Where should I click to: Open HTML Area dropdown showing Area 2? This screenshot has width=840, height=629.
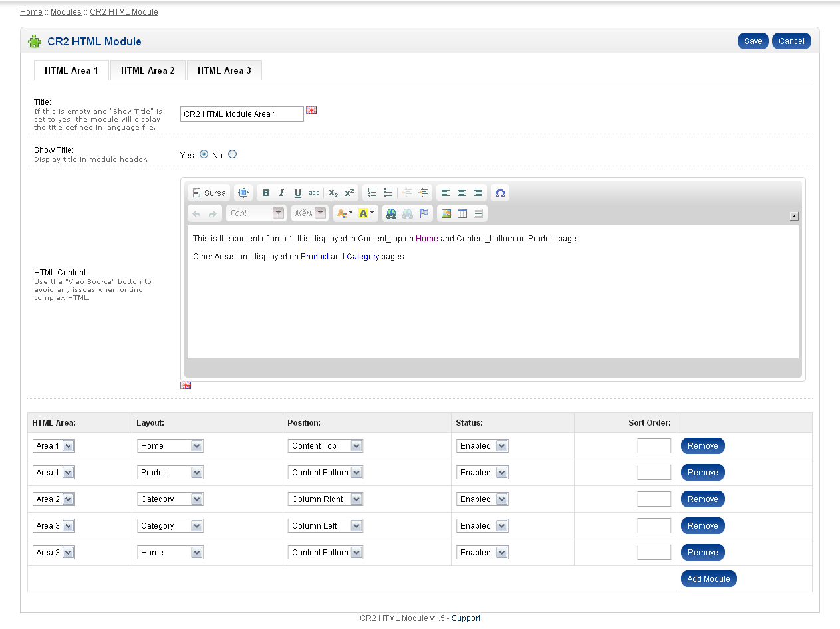pyautogui.click(x=54, y=499)
